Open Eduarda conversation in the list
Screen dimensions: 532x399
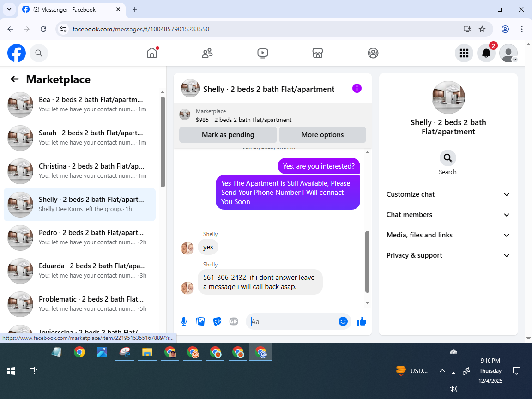(x=80, y=271)
